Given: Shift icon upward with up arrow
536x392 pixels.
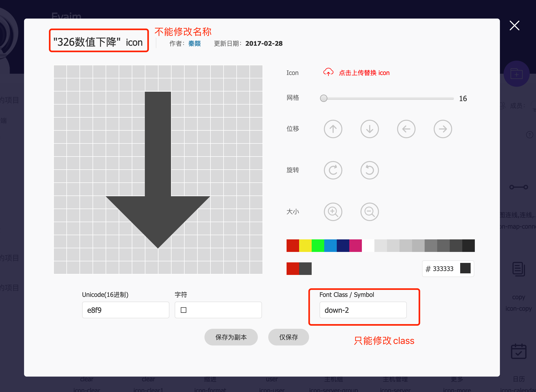Looking at the screenshot, I should (333, 129).
